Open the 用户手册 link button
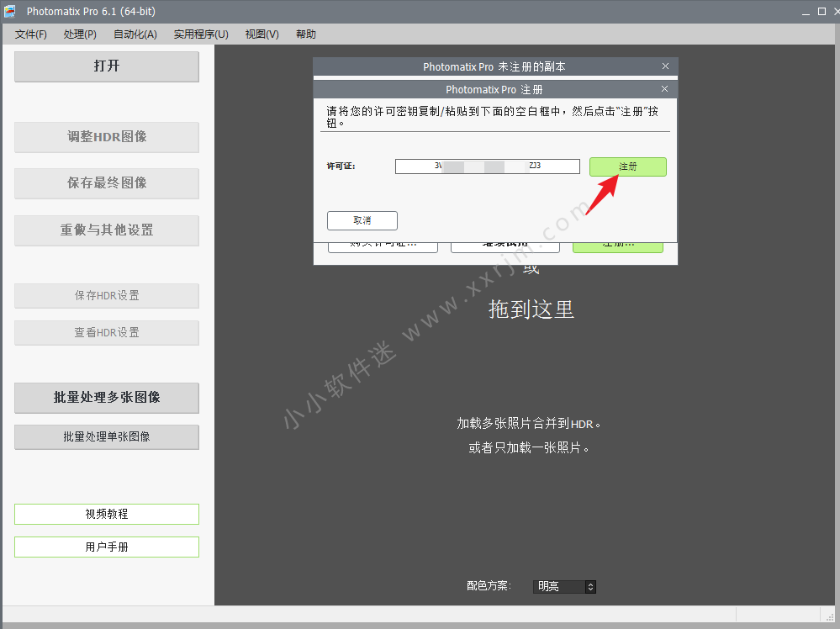The width and height of the screenshot is (840, 629). [107, 547]
